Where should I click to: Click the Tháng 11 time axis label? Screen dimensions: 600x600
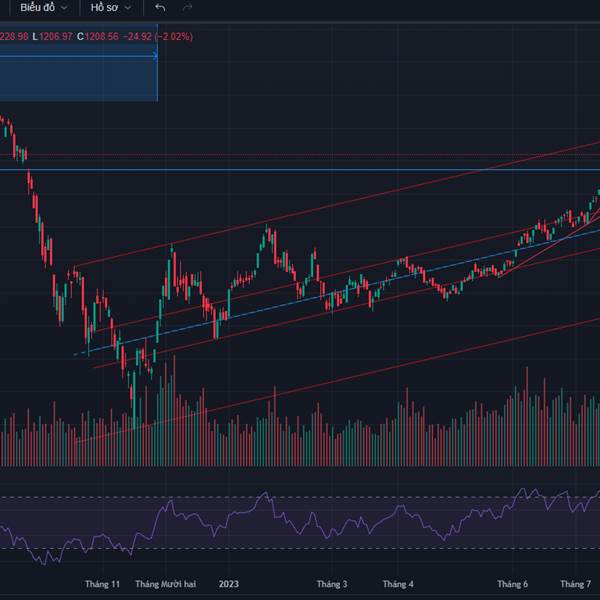(102, 584)
